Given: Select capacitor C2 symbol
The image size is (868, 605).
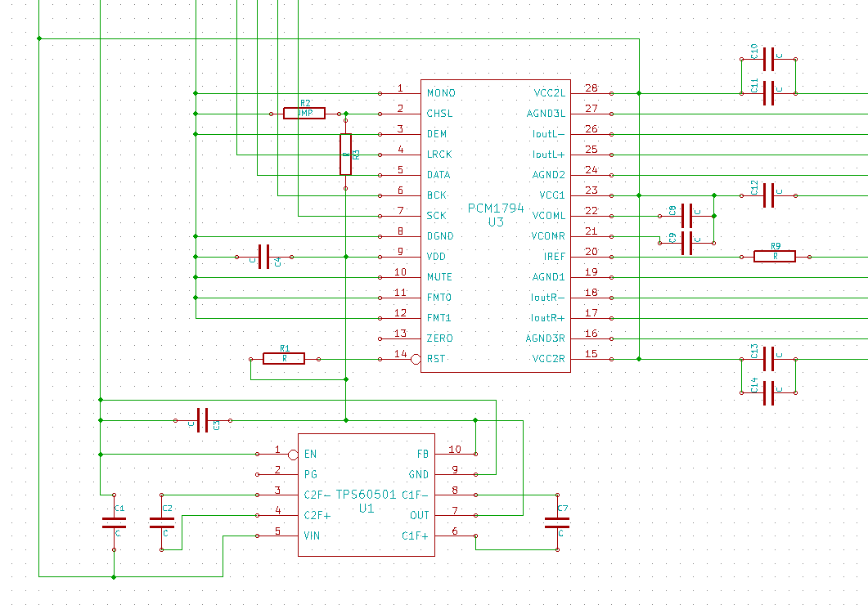Looking at the screenshot, I should tap(161, 523).
